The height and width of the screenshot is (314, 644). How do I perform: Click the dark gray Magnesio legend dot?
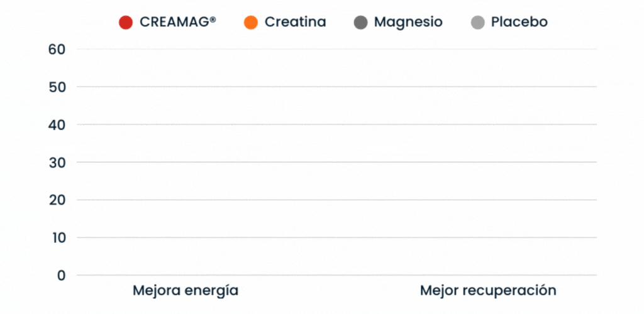360,23
